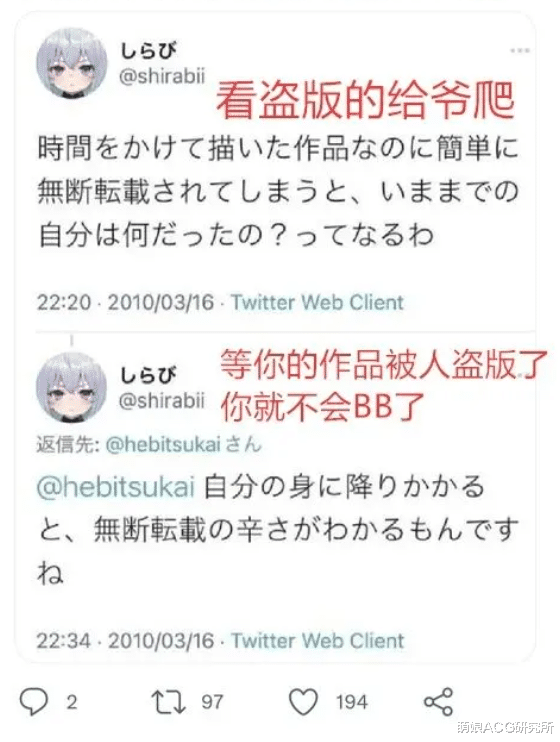Click Twitter Web Client source on reply tweet

[x=318, y=641]
